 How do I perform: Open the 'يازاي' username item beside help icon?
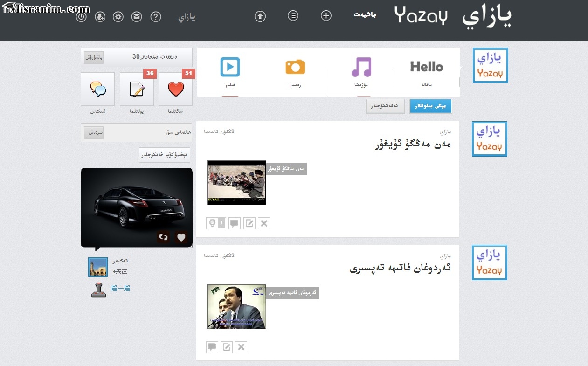click(x=187, y=17)
